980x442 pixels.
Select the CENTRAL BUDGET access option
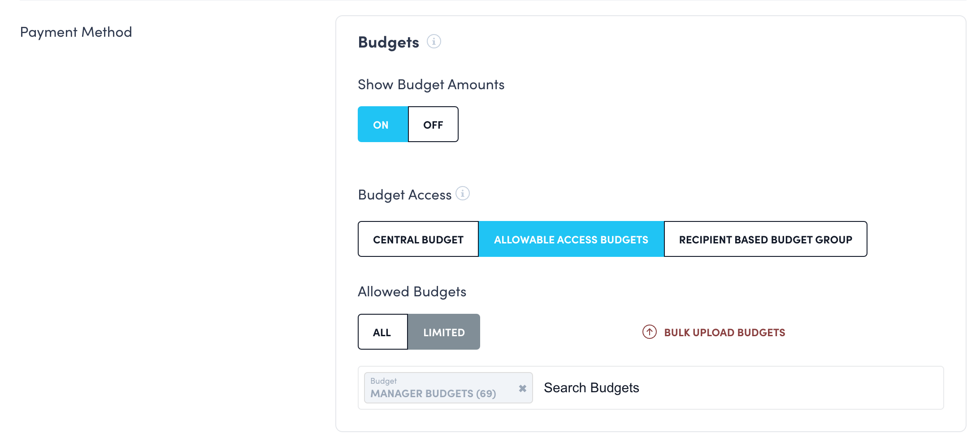click(418, 239)
